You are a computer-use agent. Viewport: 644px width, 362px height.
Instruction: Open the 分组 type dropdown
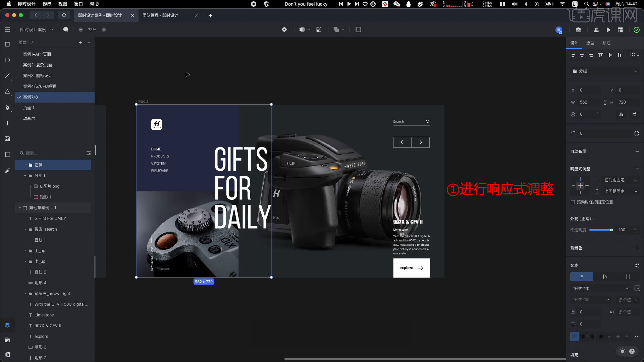tap(605, 71)
